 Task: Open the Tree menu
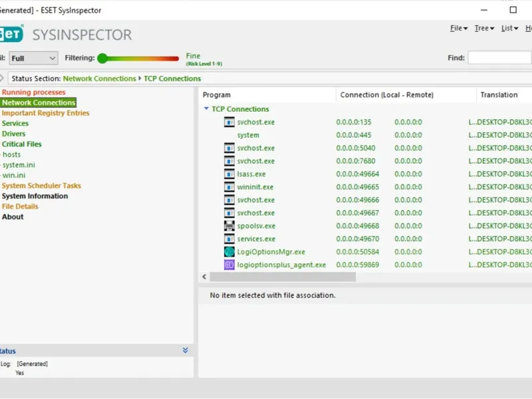click(484, 29)
